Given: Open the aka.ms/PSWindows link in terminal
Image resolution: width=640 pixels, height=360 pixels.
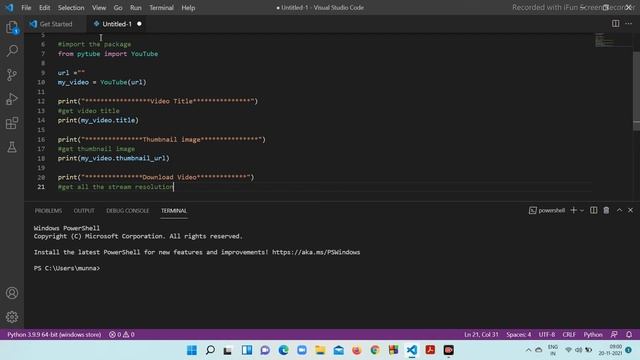Looking at the screenshot, I should click(316, 252).
